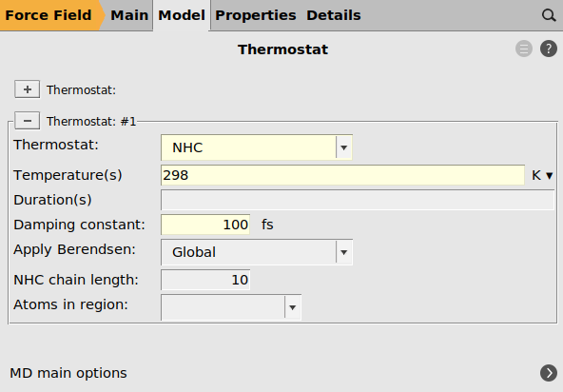
Task: Open the panel list menu icon
Action: click(524, 49)
